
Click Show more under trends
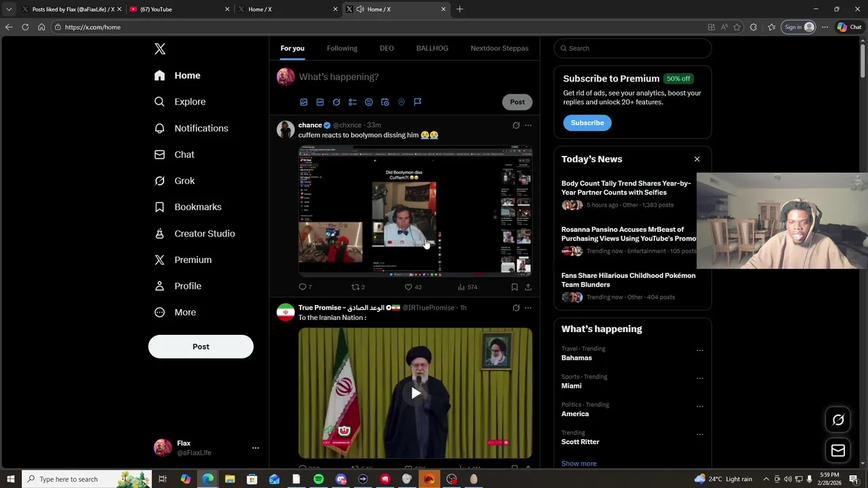coord(579,464)
